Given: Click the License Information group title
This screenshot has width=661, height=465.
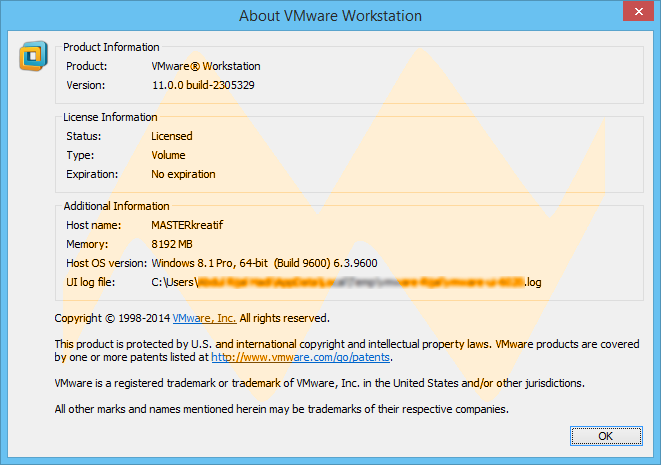Looking at the screenshot, I should point(110,117).
